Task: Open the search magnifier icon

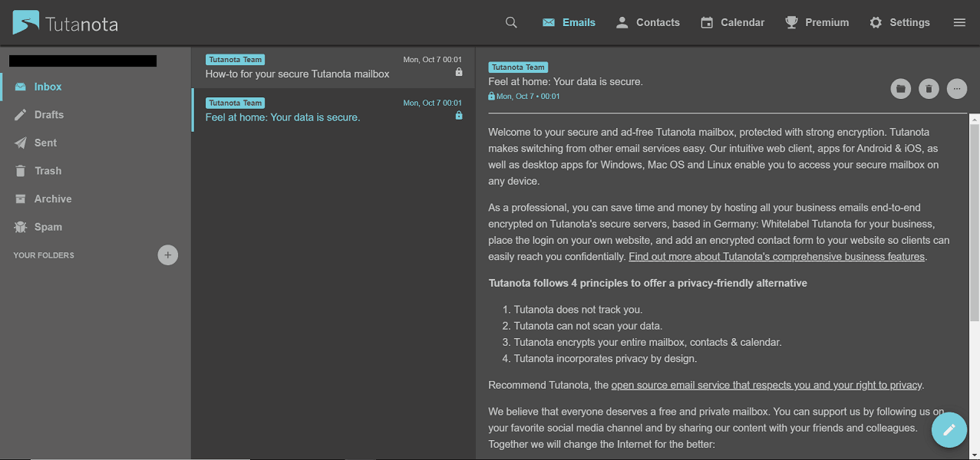Action: (x=511, y=23)
